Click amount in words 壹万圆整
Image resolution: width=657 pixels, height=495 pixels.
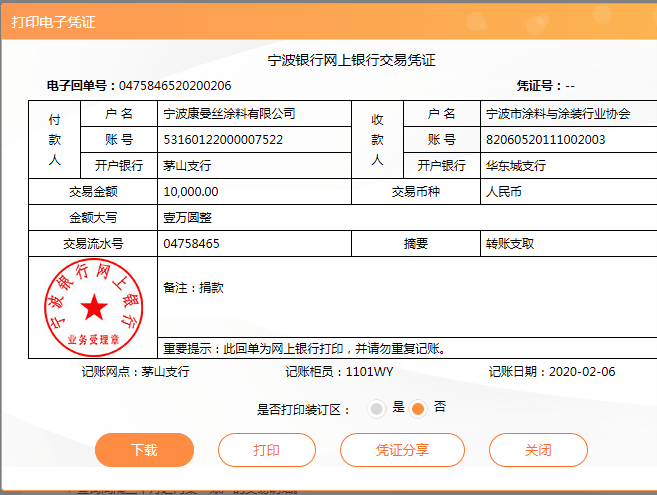pyautogui.click(x=187, y=218)
